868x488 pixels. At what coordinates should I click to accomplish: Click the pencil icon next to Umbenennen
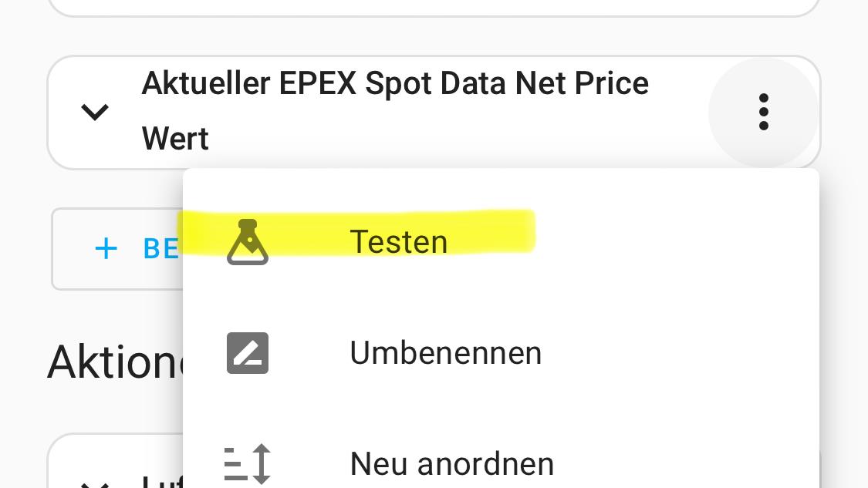pyautogui.click(x=248, y=353)
